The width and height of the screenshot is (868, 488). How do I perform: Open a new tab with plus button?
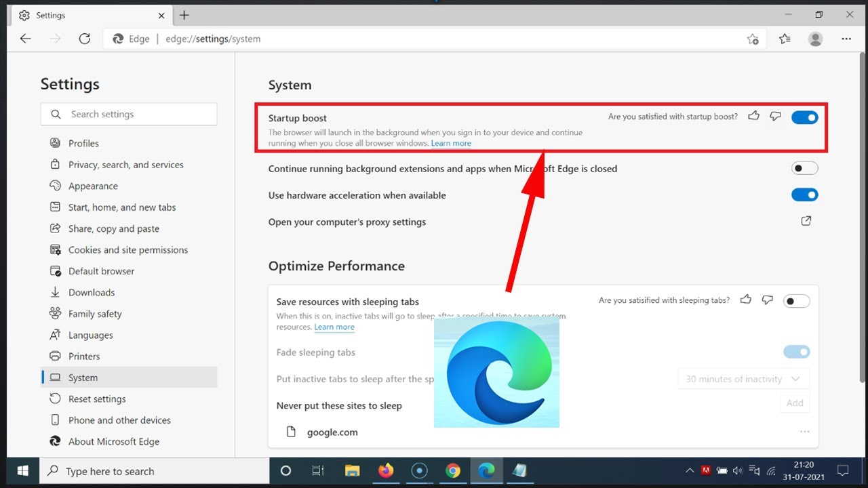[x=184, y=15]
